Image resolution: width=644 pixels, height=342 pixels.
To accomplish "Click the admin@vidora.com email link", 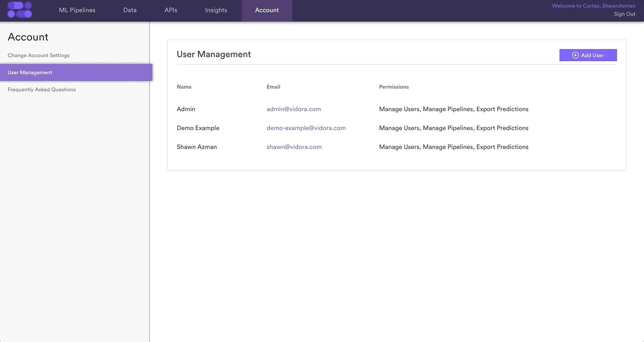I will pos(294,109).
